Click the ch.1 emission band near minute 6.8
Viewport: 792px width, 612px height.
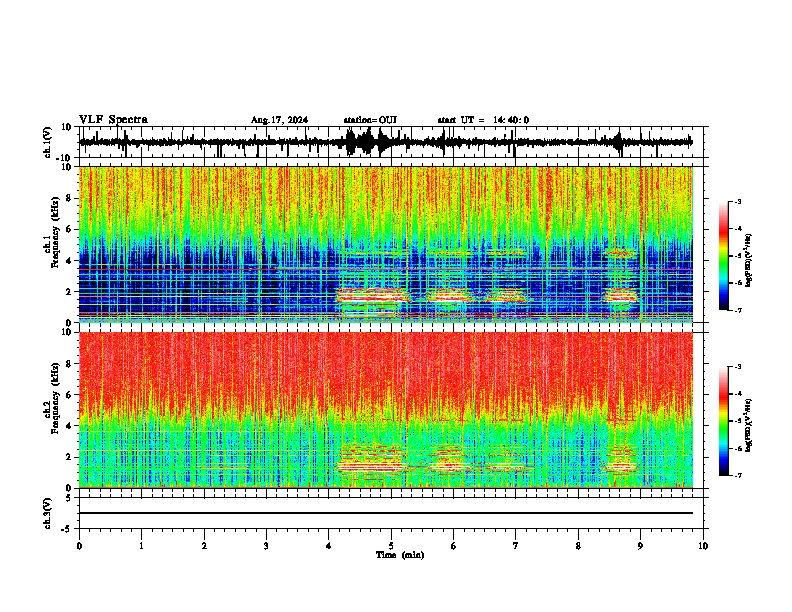point(507,296)
